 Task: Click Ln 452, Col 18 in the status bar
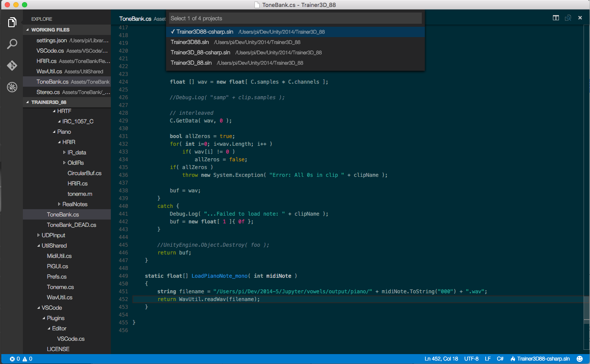[441, 359]
